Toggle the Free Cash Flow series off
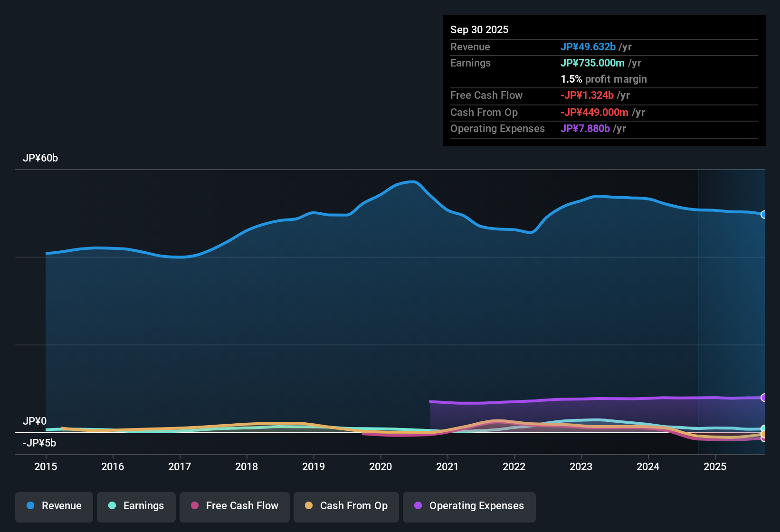Image resolution: width=780 pixels, height=532 pixels. click(234, 506)
